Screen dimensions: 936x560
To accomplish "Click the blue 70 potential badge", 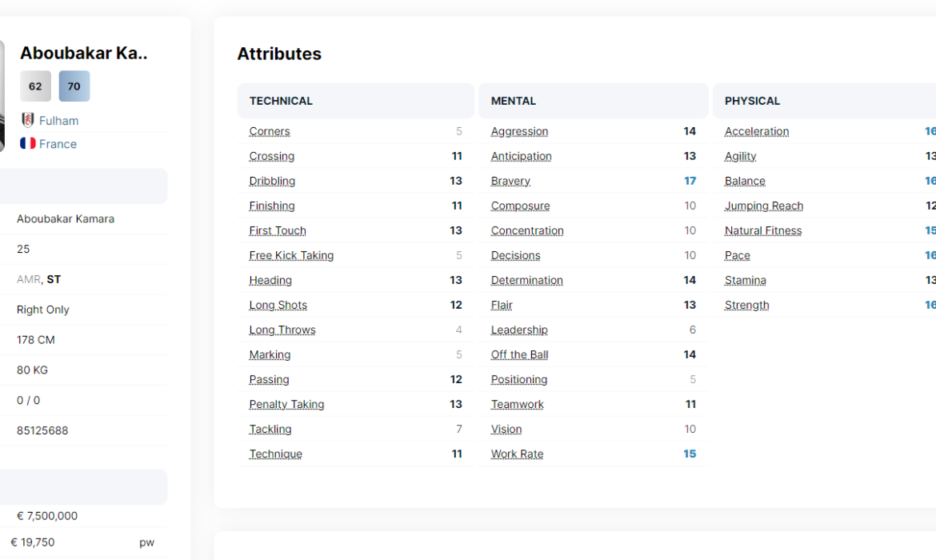I will pyautogui.click(x=74, y=86).
